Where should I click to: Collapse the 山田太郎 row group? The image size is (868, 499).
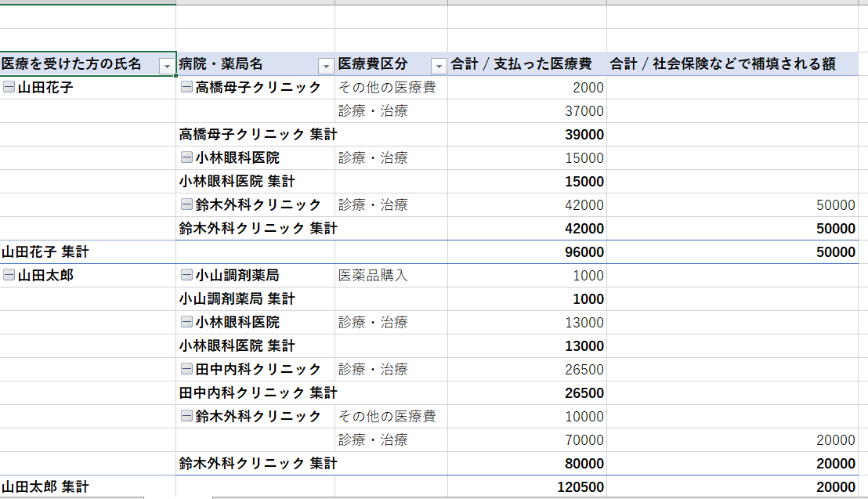[x=9, y=276]
